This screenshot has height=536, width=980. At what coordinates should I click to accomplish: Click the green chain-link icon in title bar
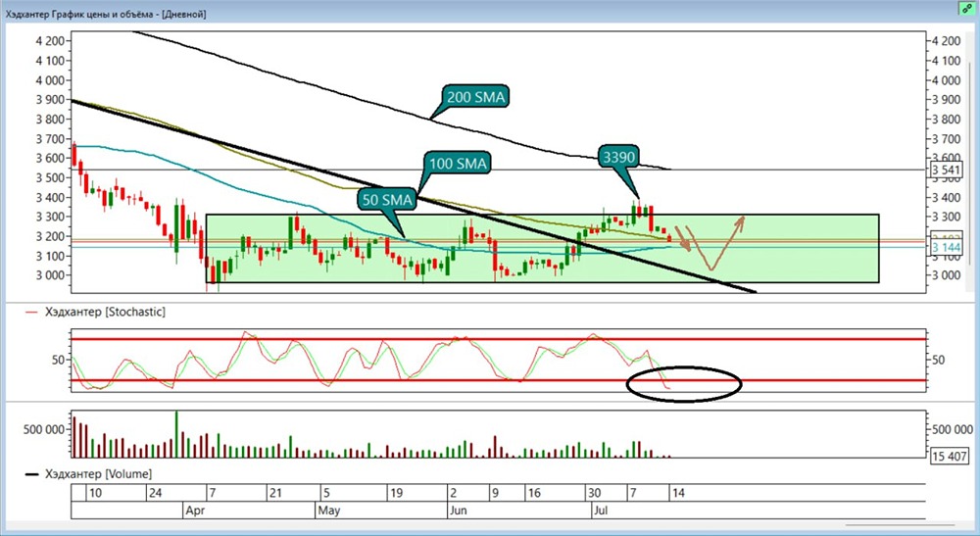point(966,8)
